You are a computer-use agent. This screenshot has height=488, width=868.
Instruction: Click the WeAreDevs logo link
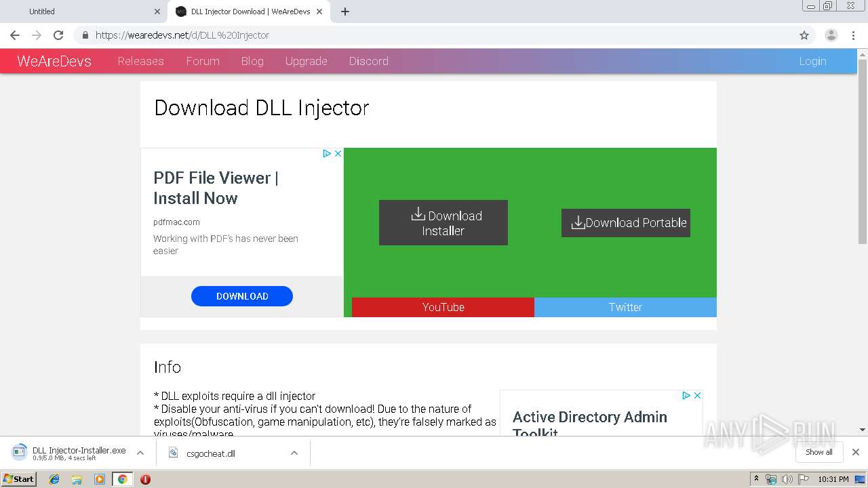click(x=54, y=61)
